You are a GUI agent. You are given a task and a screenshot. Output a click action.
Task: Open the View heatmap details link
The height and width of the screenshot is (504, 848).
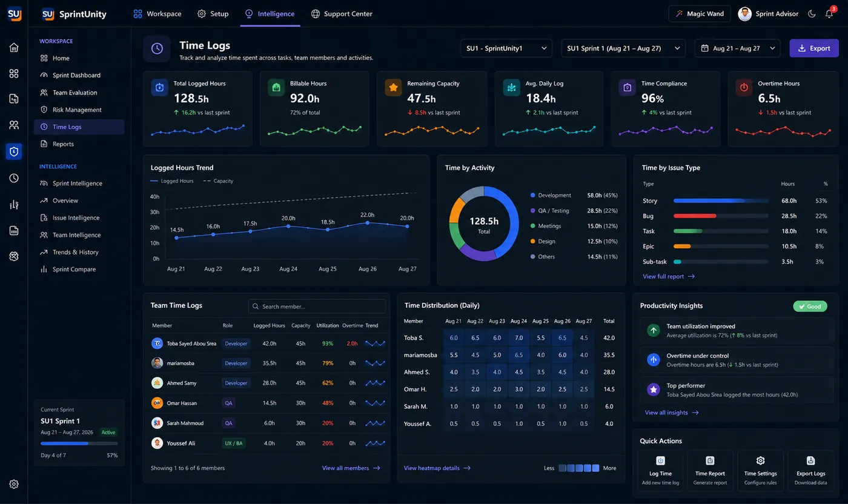(437, 468)
